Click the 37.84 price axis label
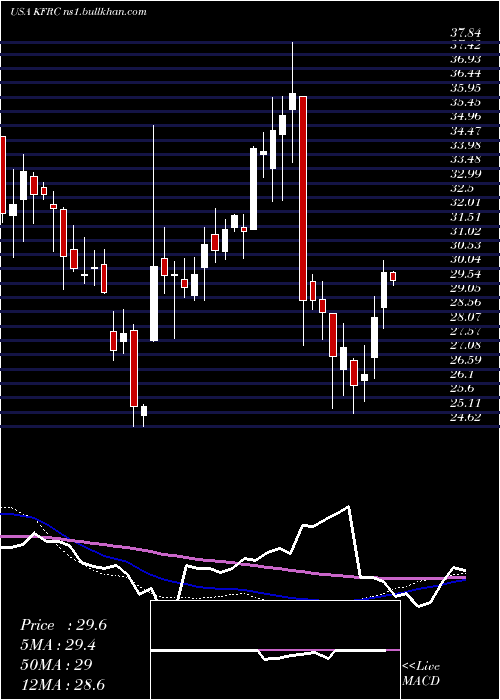Image resolution: width=500 pixels, height=700 pixels. [x=465, y=33]
